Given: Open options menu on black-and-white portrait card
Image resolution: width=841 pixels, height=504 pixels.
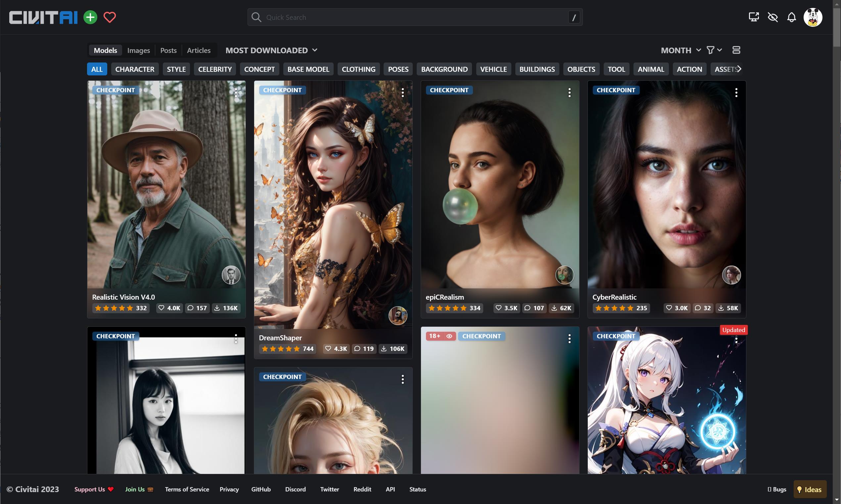Looking at the screenshot, I should coord(236,338).
